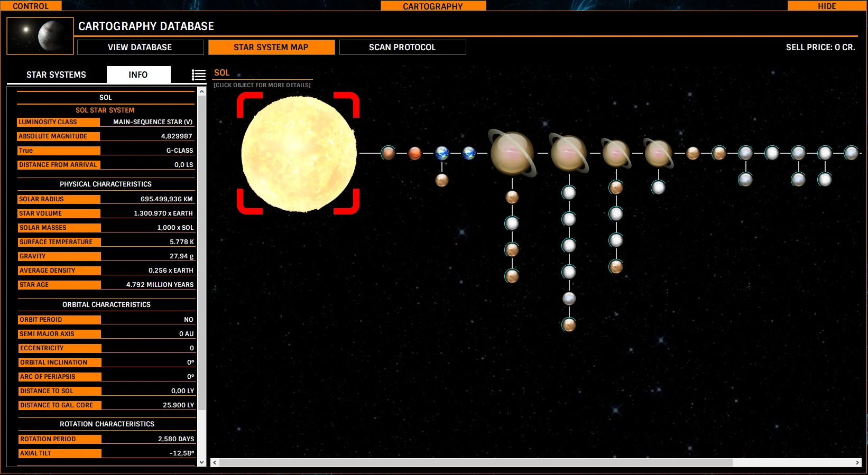Select the third ringed gas giant
This screenshot has height=475, width=868.
coord(616,153)
